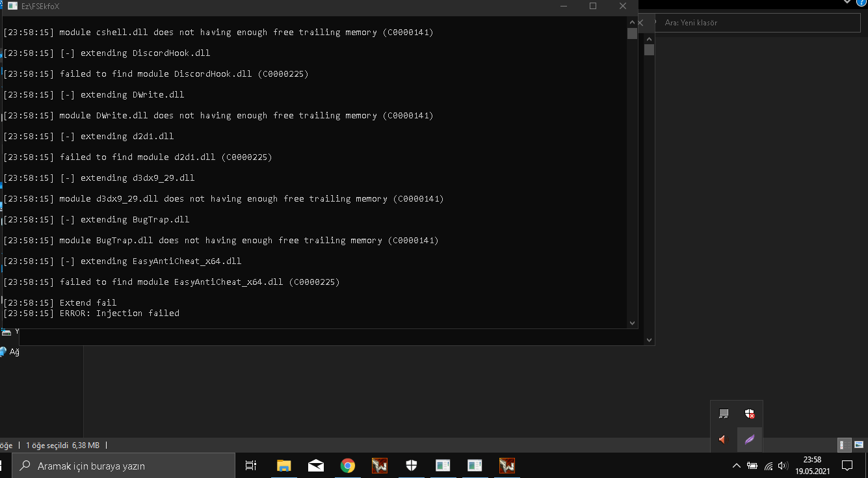Launch Google Chrome from the taskbar
This screenshot has width=868, height=478.
pos(348,466)
